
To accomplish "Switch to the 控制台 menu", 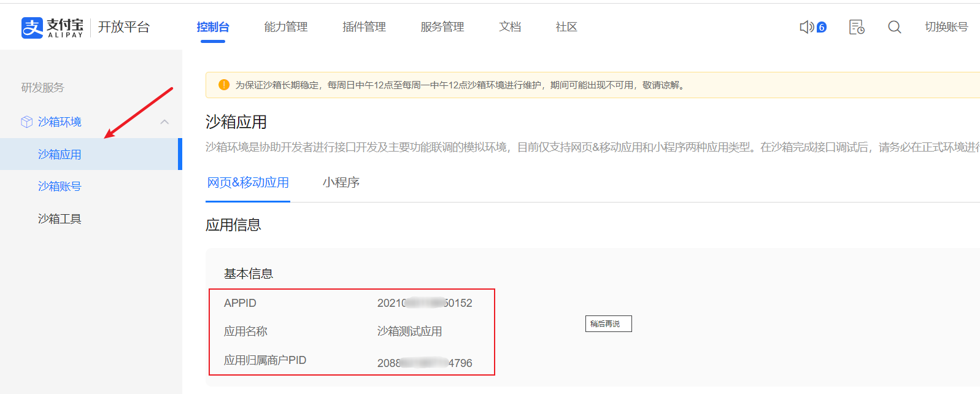I will click(213, 27).
